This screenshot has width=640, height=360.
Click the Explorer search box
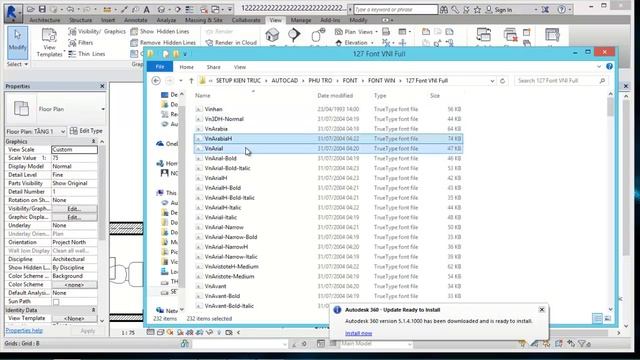click(x=560, y=81)
